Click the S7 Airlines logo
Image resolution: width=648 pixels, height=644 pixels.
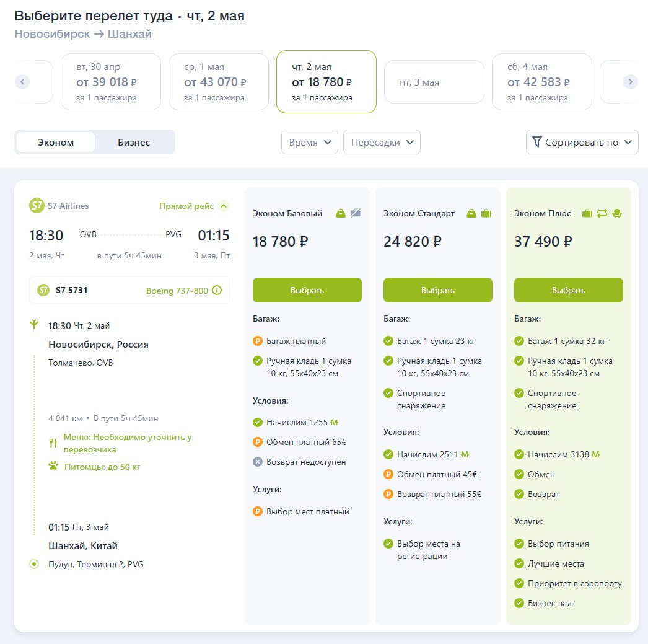tap(37, 205)
